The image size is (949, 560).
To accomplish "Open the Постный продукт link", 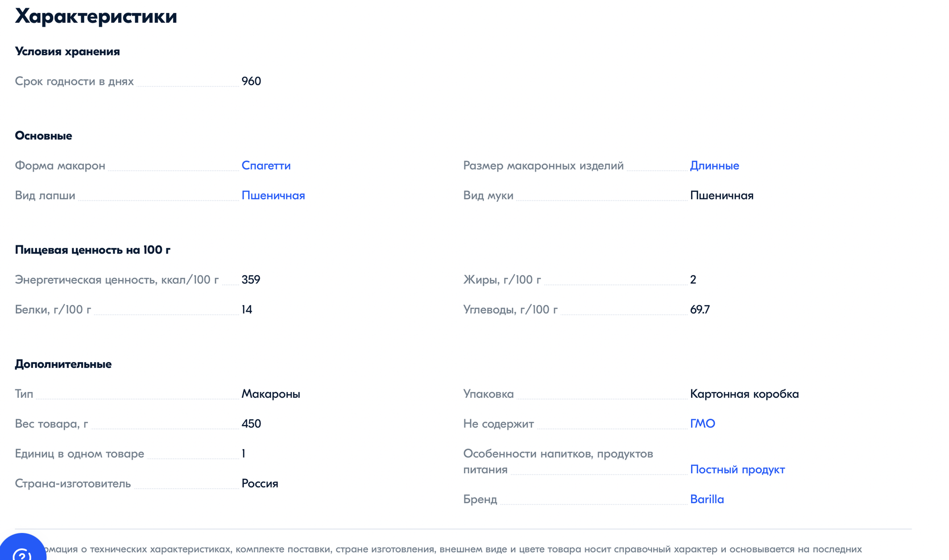I will point(737,469).
